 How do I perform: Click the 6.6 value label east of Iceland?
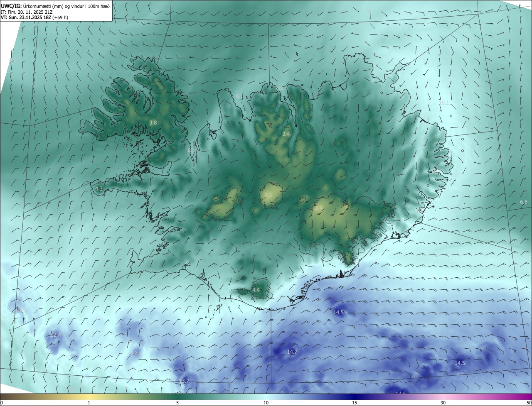pyautogui.click(x=524, y=202)
